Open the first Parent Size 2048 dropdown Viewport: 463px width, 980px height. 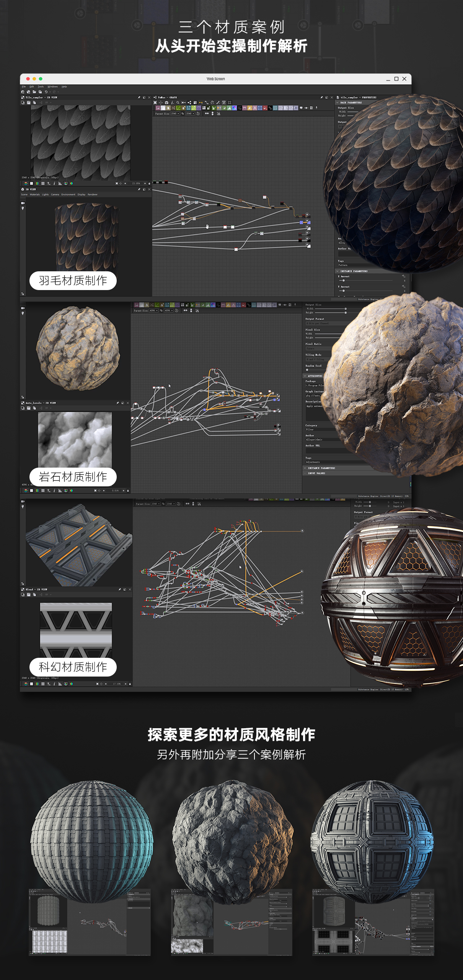point(175,114)
